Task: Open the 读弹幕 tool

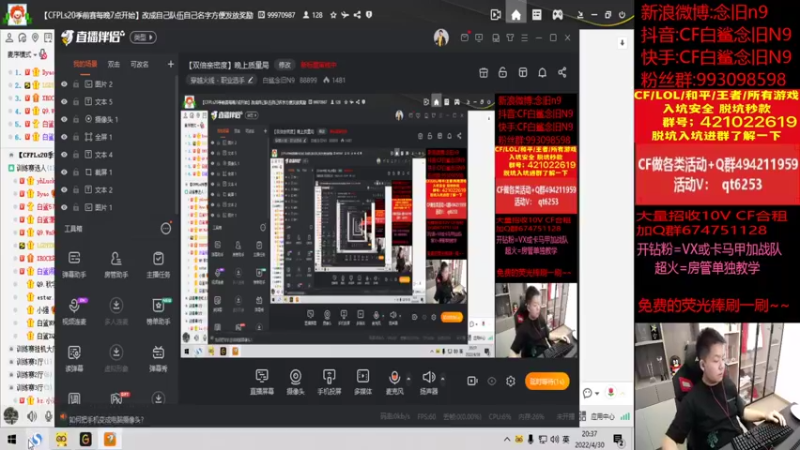Action: (x=74, y=358)
